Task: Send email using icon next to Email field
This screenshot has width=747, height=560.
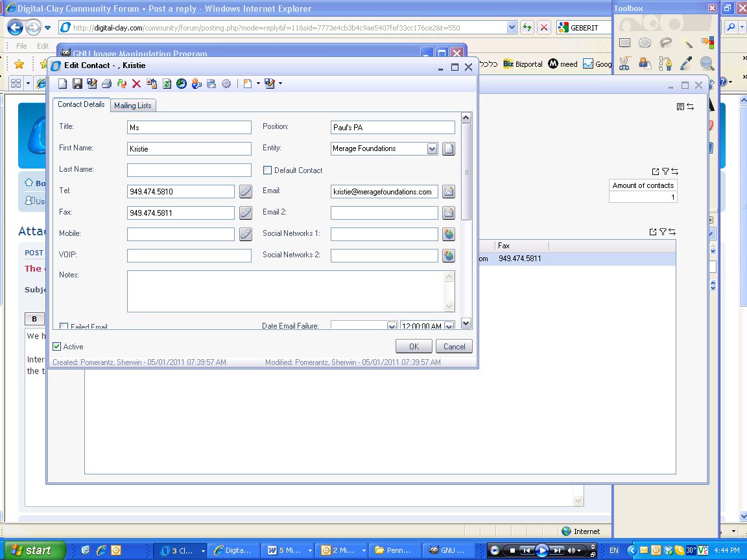Action: point(448,191)
